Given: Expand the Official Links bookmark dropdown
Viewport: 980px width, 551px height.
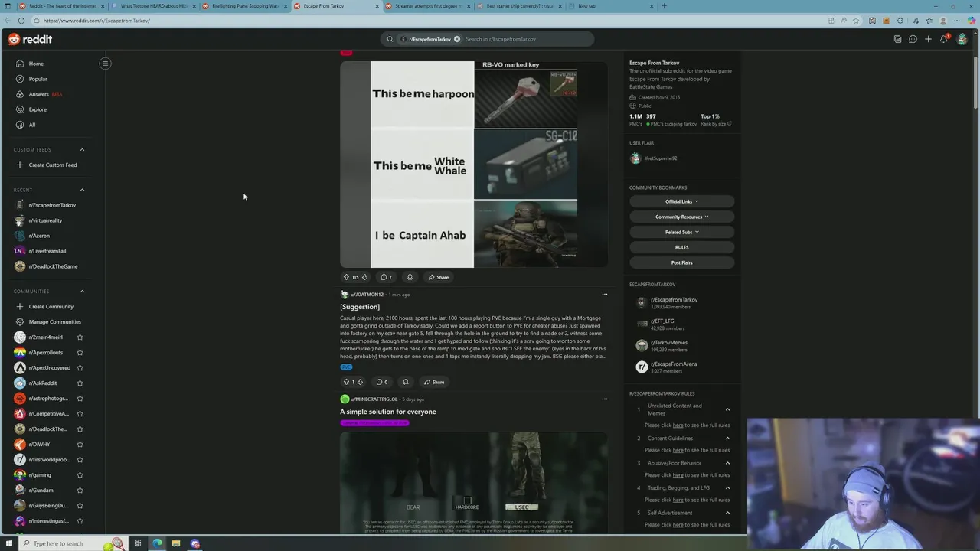Looking at the screenshot, I should click(681, 201).
